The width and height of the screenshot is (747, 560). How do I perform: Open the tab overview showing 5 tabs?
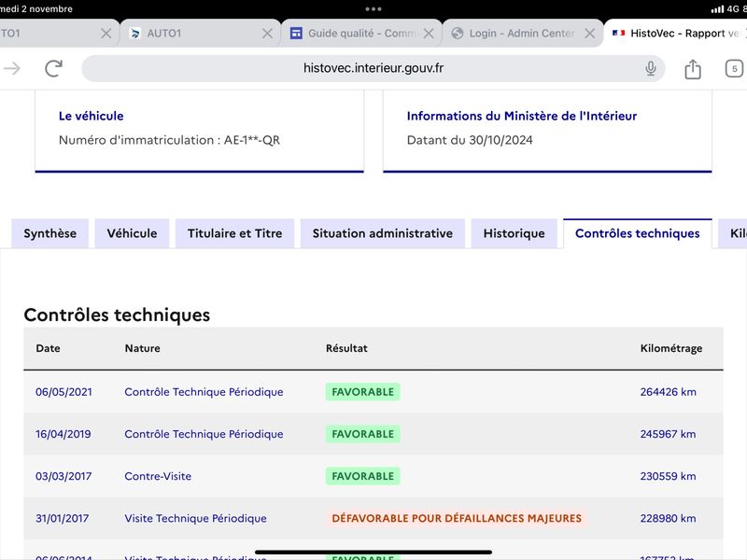734,68
